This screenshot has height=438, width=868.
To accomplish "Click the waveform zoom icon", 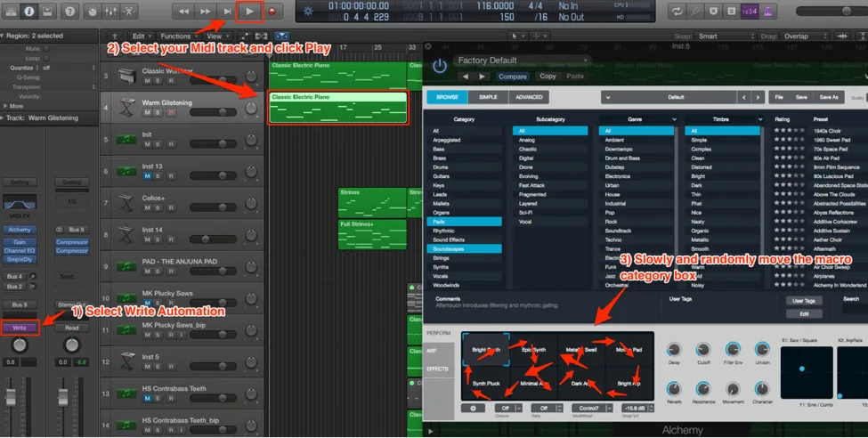I will point(842,36).
